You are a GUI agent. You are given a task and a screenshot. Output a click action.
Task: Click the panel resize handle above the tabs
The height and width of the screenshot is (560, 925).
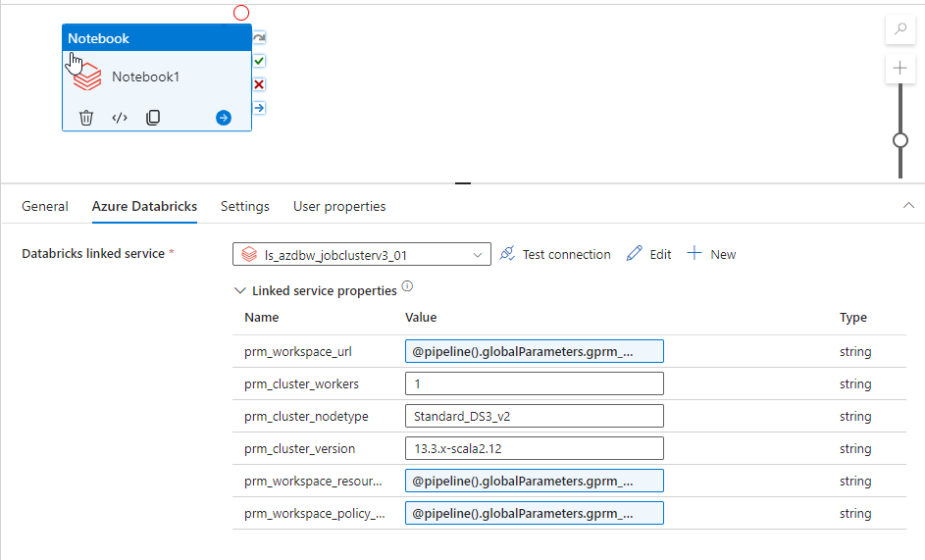click(463, 183)
